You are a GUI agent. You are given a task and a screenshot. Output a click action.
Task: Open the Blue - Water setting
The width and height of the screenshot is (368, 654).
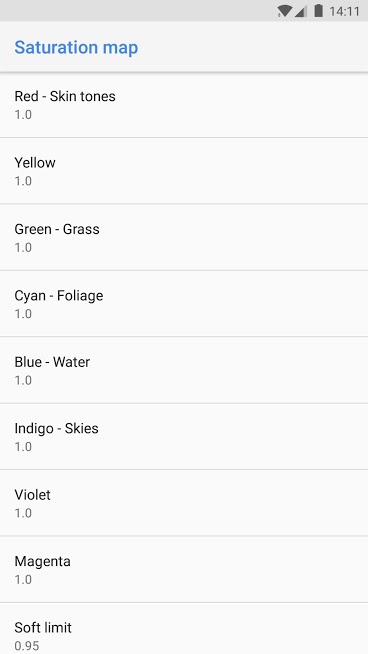pyautogui.click(x=184, y=370)
